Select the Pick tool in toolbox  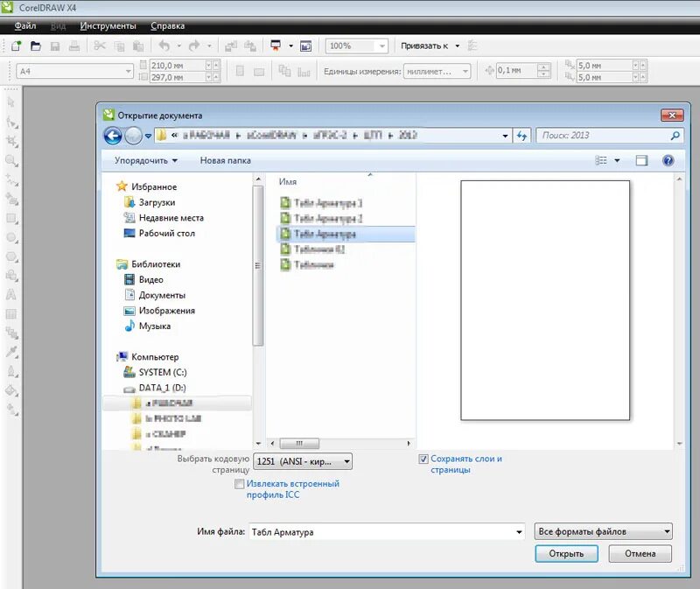(11, 103)
